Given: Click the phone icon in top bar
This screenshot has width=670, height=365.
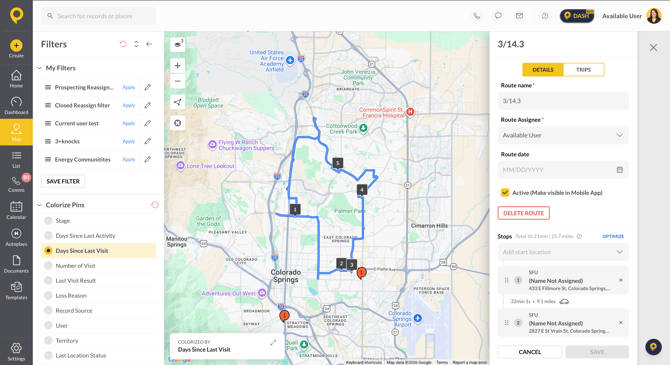Looking at the screenshot, I should pos(476,16).
